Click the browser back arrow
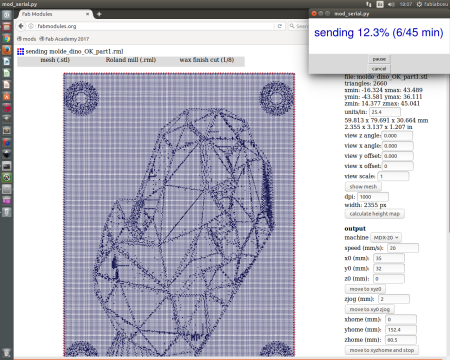Image resolution: width=450 pixels, height=360 pixels. tap(21, 26)
